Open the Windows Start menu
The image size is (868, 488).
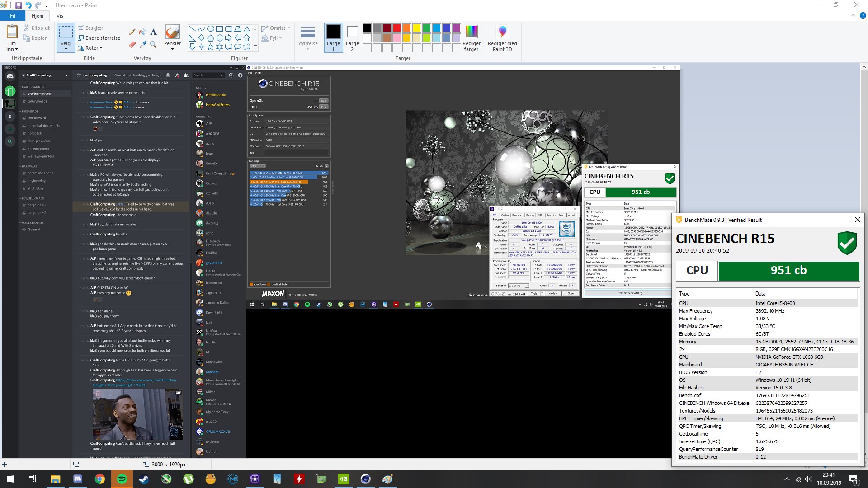pos(11,479)
